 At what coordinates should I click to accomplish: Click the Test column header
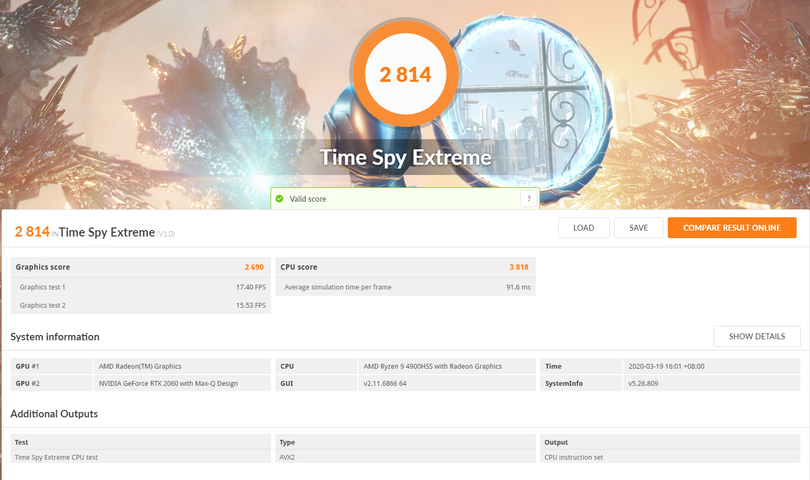coord(21,442)
